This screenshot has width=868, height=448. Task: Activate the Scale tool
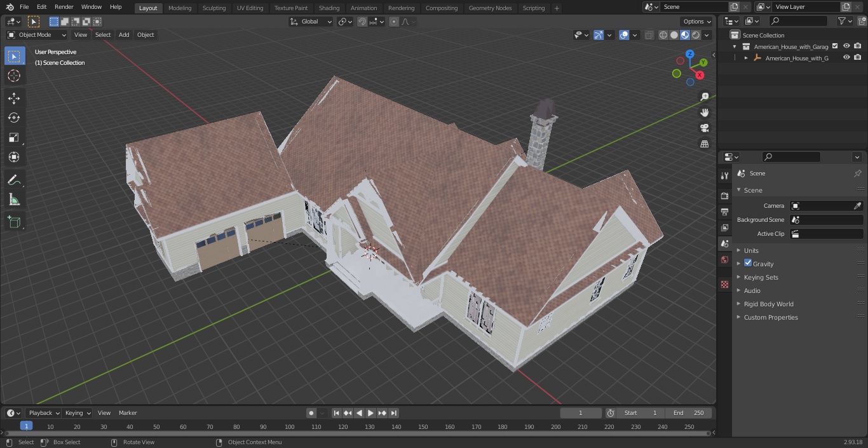click(x=14, y=137)
